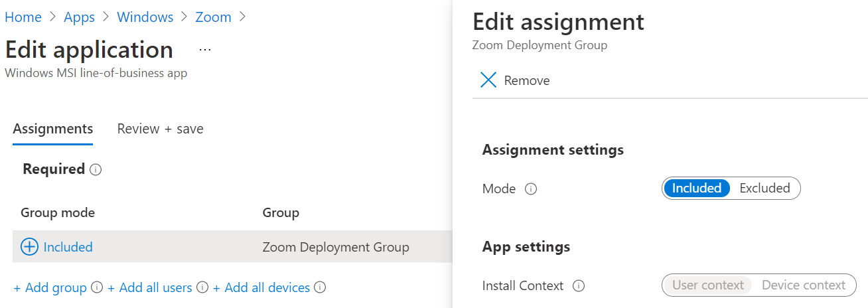Click the Assignment settings heading
This screenshot has height=308, width=868.
tap(553, 149)
